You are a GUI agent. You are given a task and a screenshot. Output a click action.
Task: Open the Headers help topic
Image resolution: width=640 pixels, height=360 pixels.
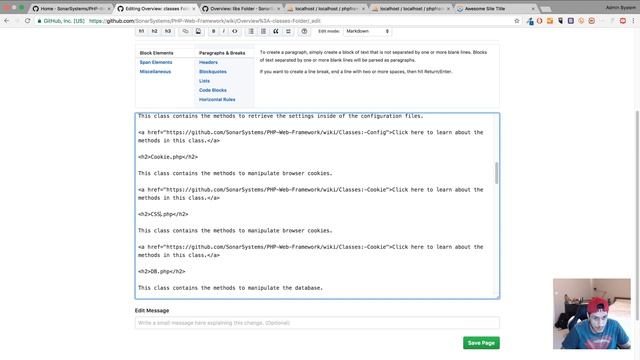pyautogui.click(x=208, y=62)
